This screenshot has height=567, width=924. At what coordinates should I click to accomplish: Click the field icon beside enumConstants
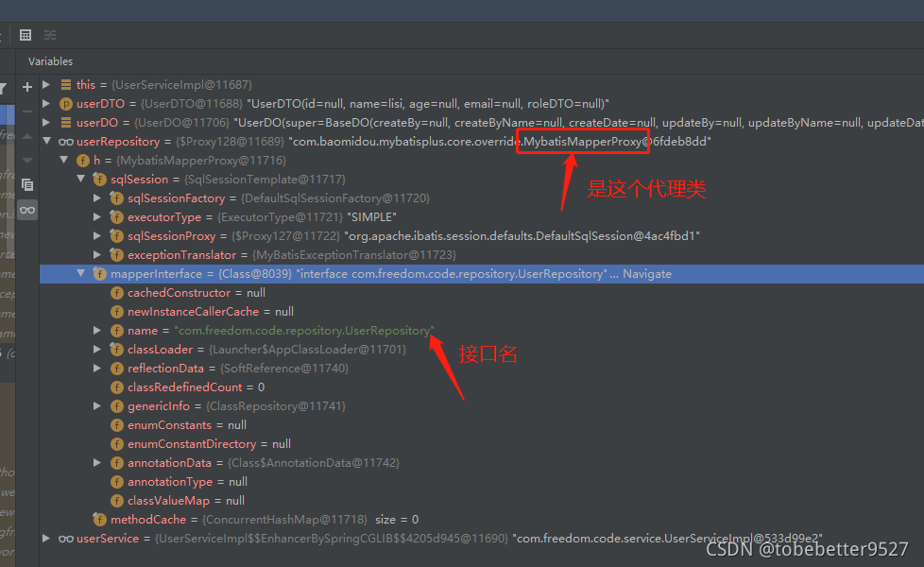(116, 425)
